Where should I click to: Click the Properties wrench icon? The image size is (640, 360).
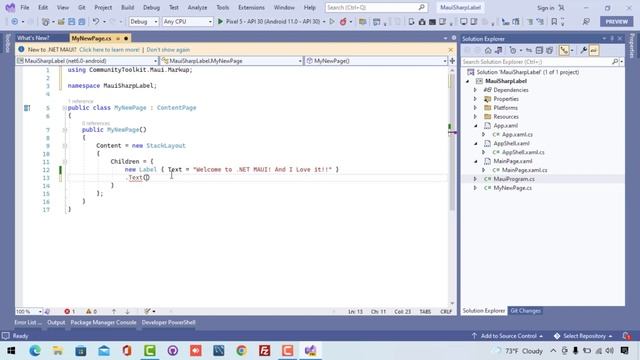pos(584,51)
